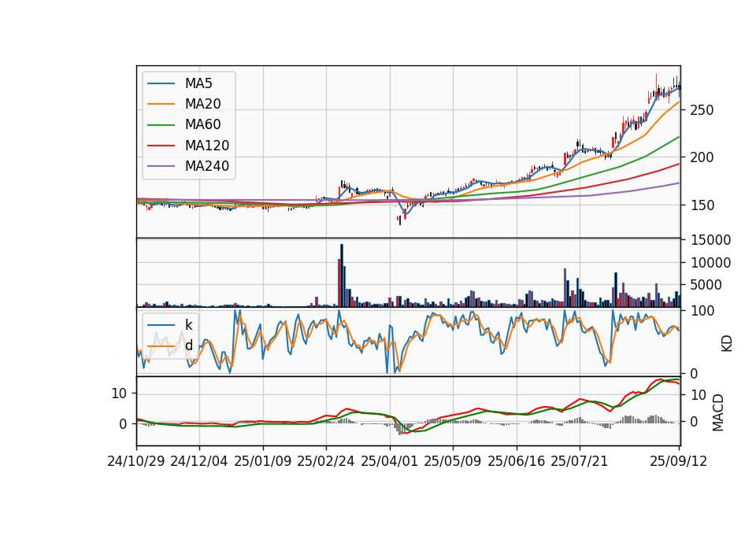This screenshot has height=543, width=756.
Task: Click the tallest volume bar spike
Action: [342, 275]
